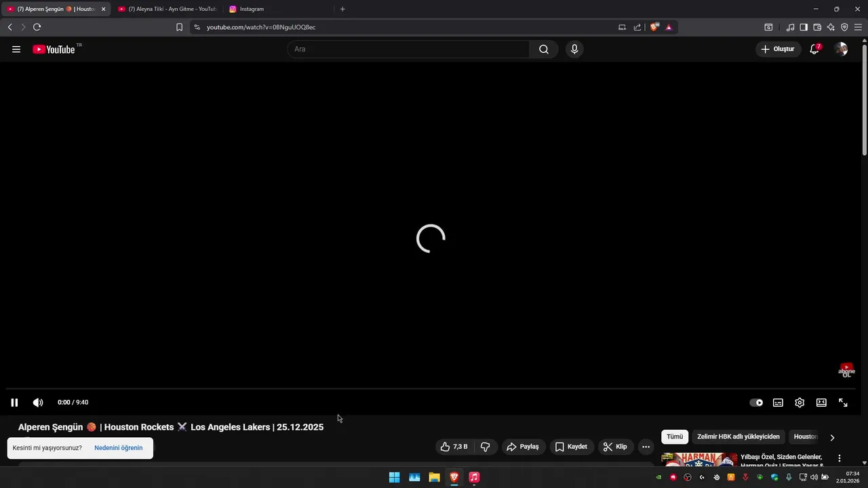This screenshot has height=488, width=868.
Task: Open the notifications bell
Action: (x=814, y=49)
